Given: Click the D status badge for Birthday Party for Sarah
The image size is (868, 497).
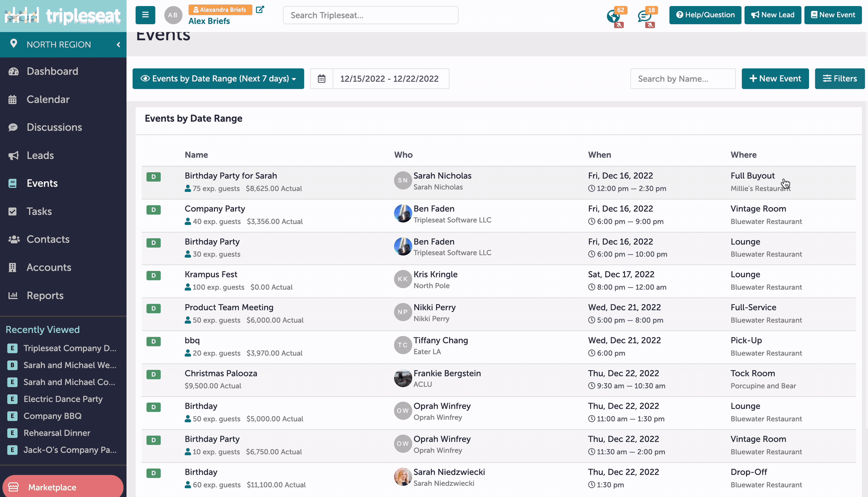Looking at the screenshot, I should coord(153,177).
